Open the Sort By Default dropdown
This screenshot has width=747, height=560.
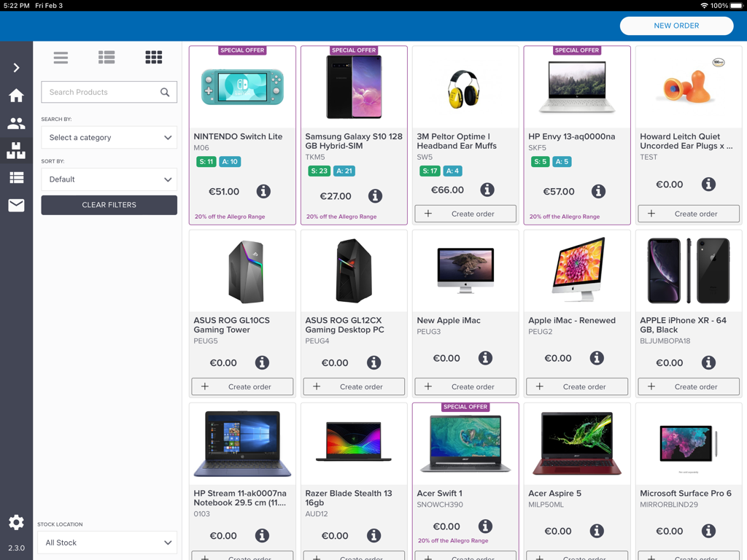pos(109,179)
